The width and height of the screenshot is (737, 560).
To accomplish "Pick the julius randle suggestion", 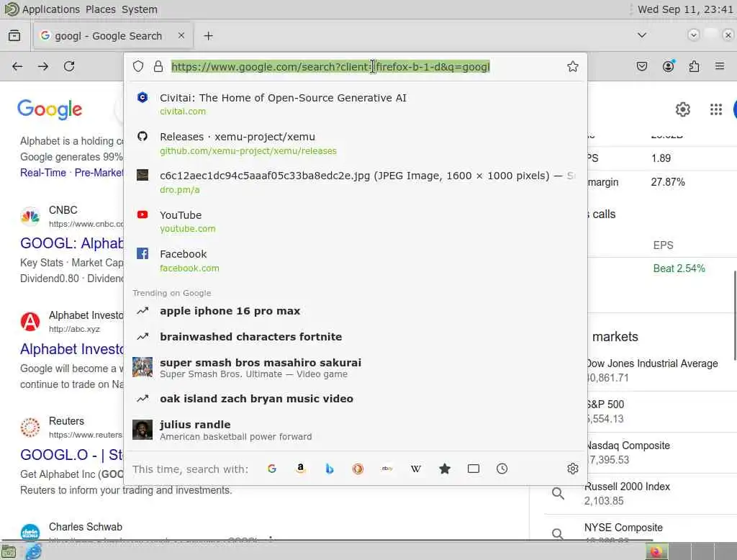I will click(356, 430).
